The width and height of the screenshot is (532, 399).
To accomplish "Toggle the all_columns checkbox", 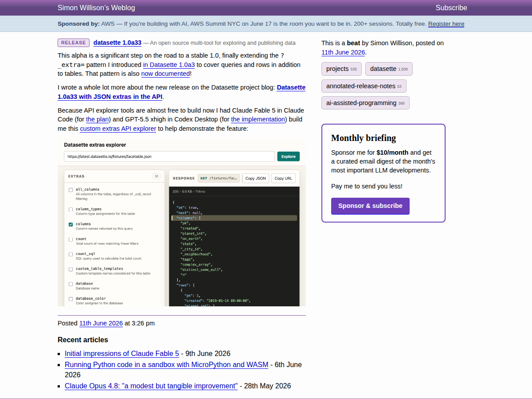I will pos(71,190).
